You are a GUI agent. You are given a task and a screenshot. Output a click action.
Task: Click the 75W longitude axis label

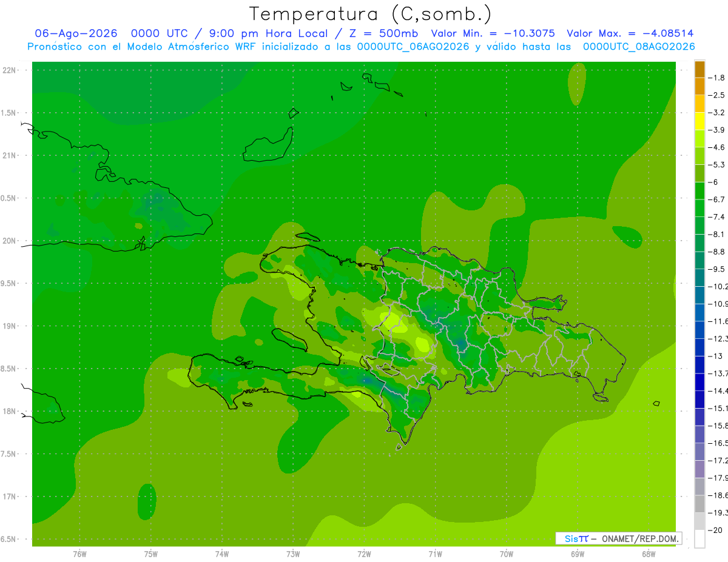click(x=151, y=554)
